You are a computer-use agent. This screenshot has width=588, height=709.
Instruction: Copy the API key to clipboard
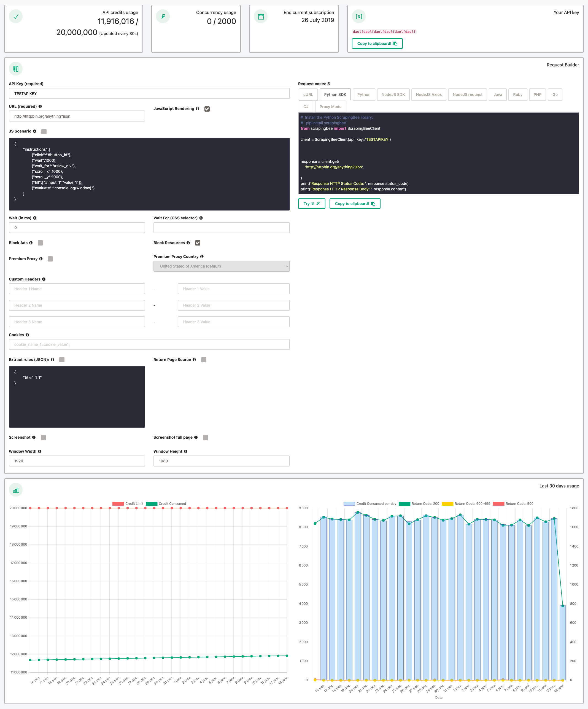point(377,44)
